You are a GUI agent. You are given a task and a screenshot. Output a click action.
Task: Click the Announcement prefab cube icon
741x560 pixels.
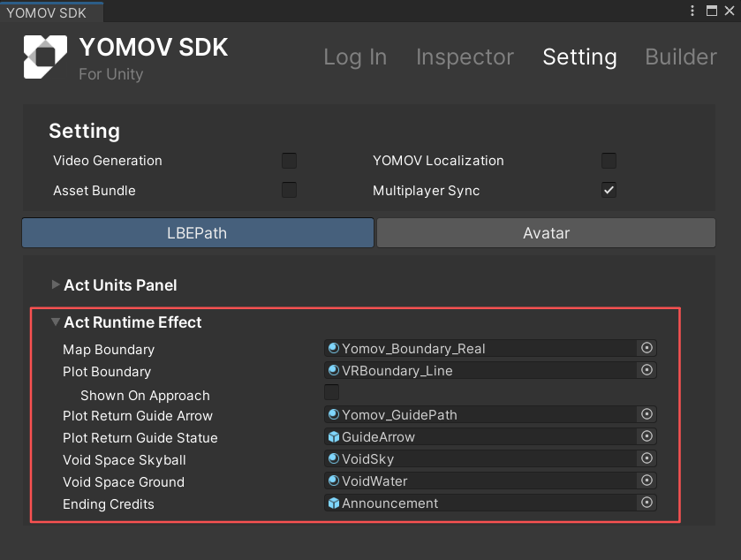coord(334,503)
